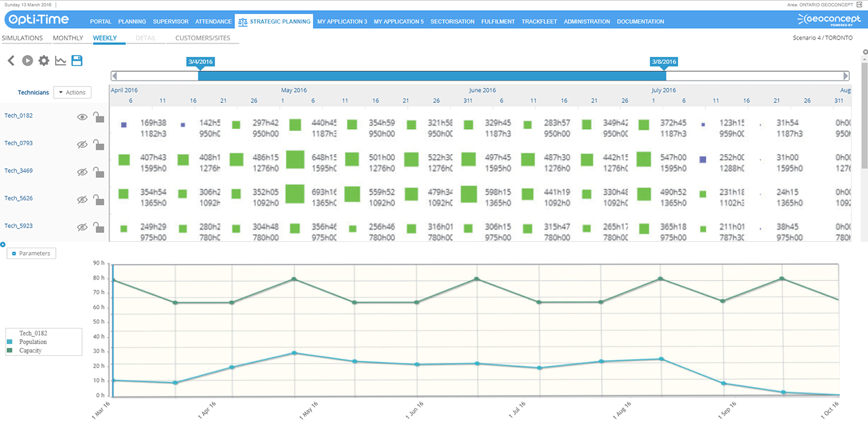Open the Actions dropdown

coord(72,92)
